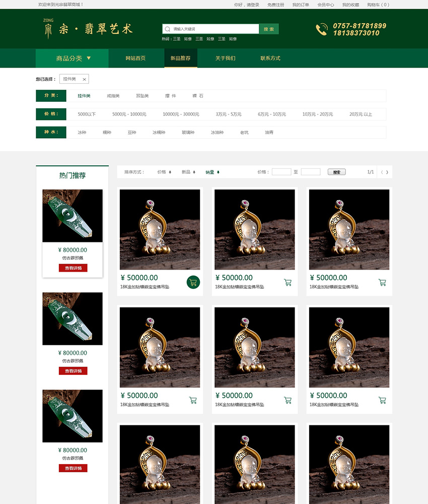Image resolution: width=428 pixels, height=504 pixels.
Task: Click cart icon of second-row right product
Action: tap(382, 400)
